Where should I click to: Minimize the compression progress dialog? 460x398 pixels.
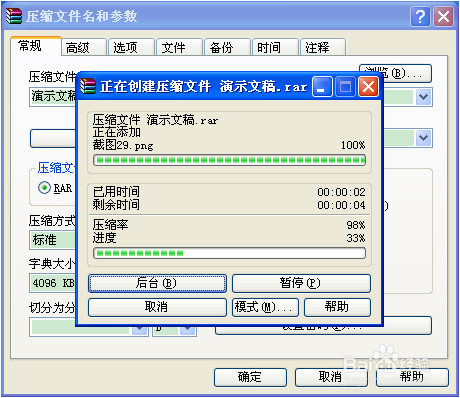[x=322, y=87]
